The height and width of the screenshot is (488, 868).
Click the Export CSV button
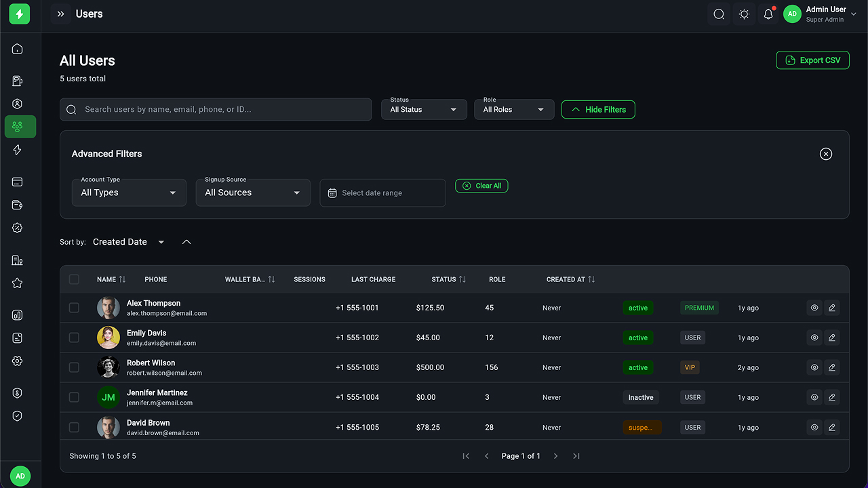click(x=812, y=60)
